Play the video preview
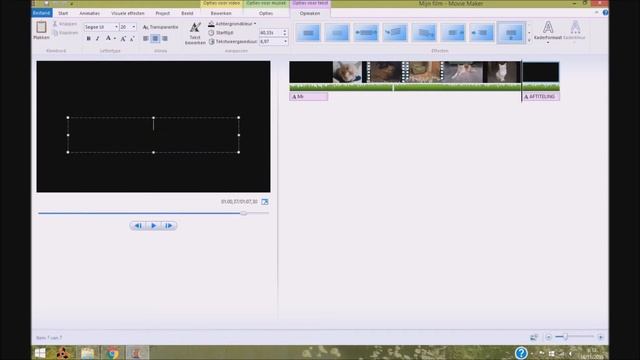This screenshot has height=360, width=640. [x=153, y=226]
